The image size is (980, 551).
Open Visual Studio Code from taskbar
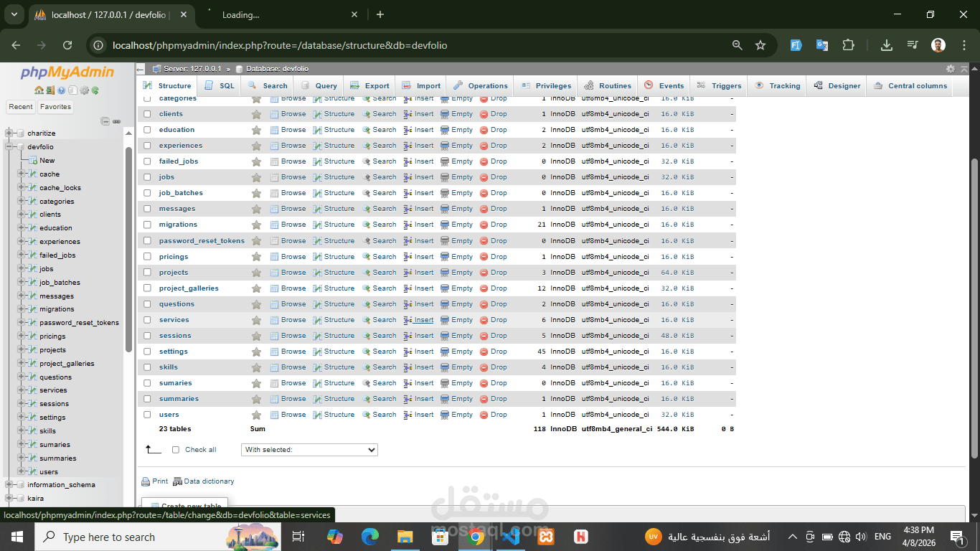(x=511, y=537)
